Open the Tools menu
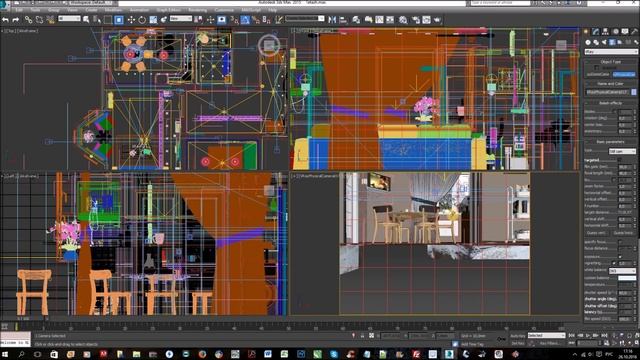Image resolution: width=640 pixels, height=360 pixels. tap(36, 10)
